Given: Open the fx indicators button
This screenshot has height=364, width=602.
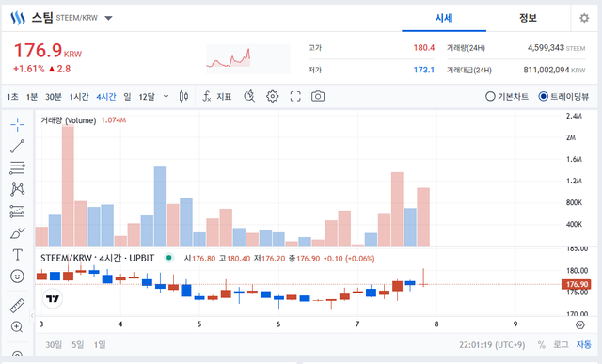Looking at the screenshot, I should pos(217,96).
